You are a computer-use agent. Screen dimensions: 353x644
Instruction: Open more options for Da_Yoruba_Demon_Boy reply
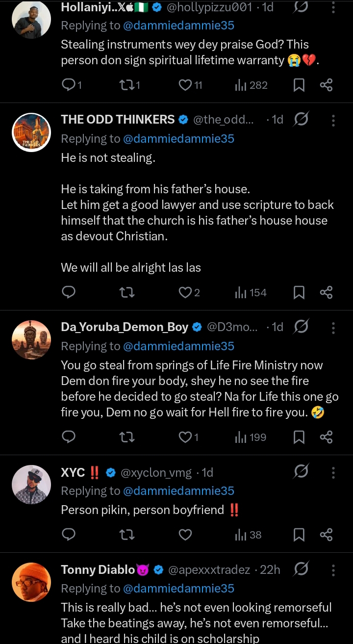333,328
